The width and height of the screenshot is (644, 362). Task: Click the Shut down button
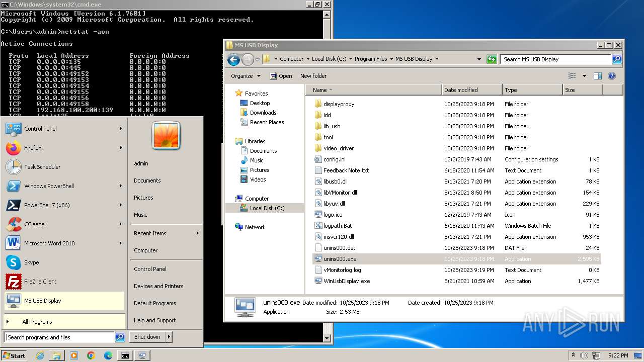147,337
